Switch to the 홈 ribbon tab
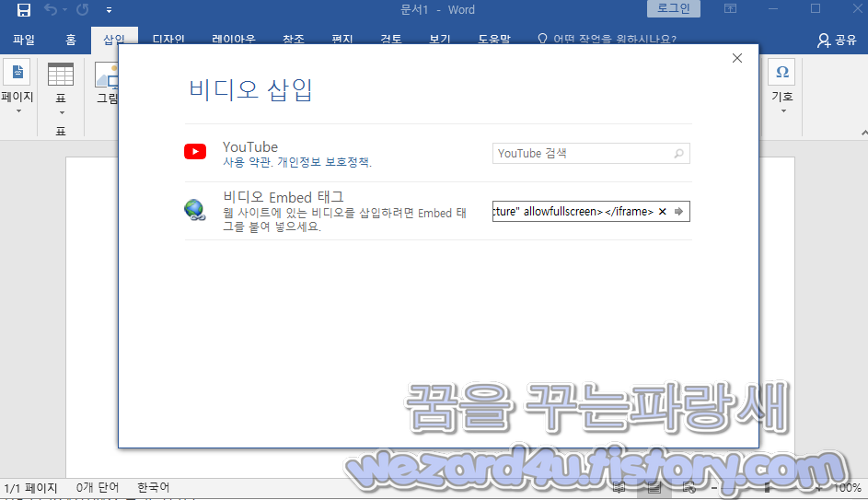The image size is (868, 500). tap(71, 40)
